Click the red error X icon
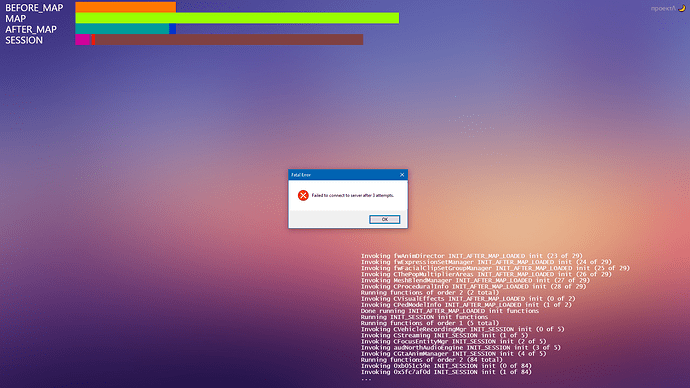 [x=303, y=195]
